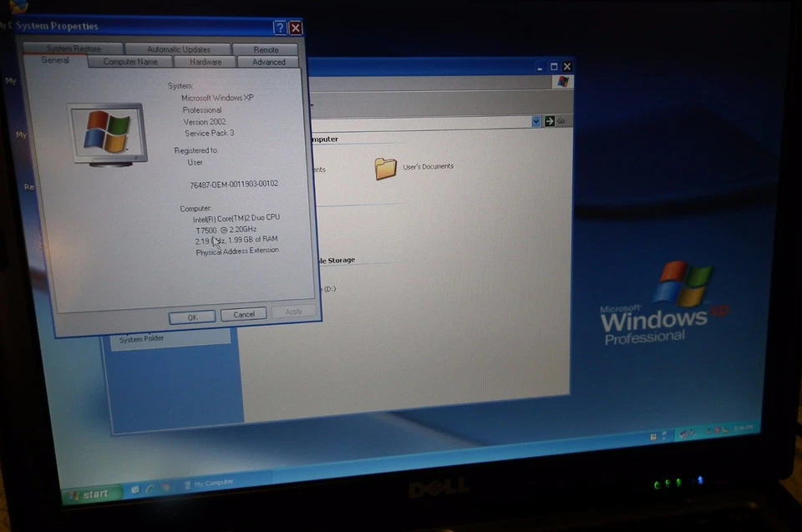
Task: Click the help question mark in System Properties
Action: [x=279, y=28]
